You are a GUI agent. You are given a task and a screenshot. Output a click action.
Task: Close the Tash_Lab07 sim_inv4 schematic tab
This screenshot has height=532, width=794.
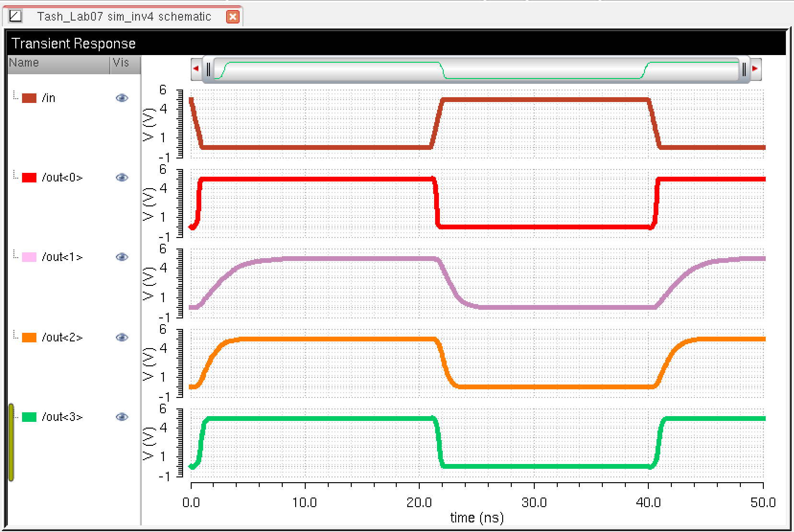click(233, 17)
